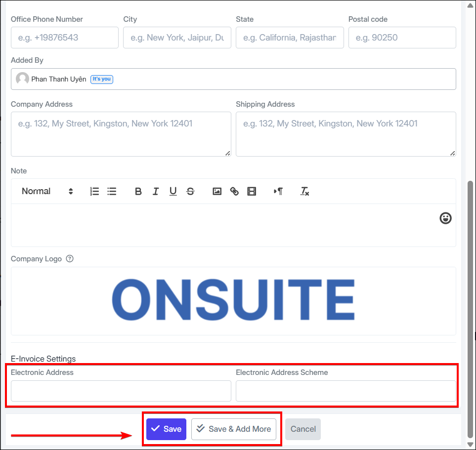Click into the Company Address textarea
Viewport: 476px width, 450px height.
(121, 134)
